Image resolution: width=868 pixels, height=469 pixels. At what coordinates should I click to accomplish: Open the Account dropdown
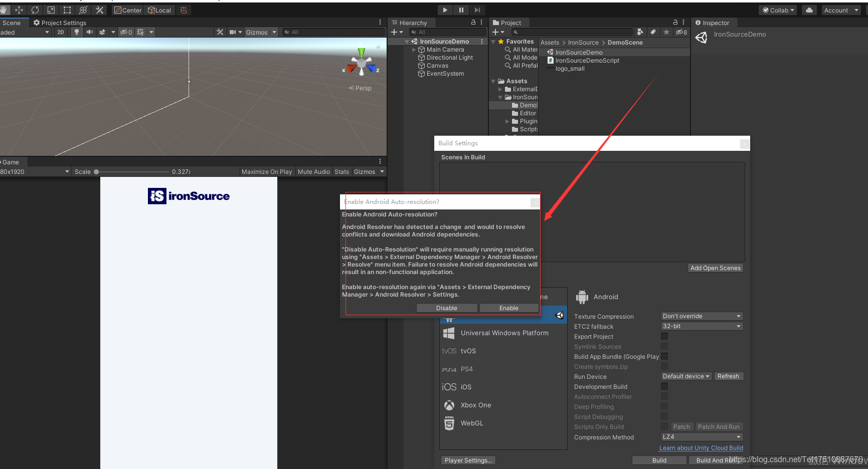841,10
